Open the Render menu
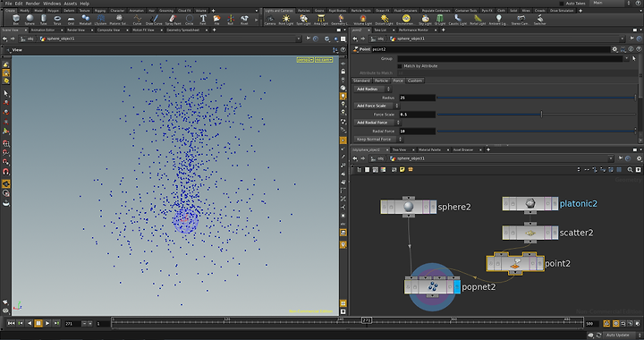The height and width of the screenshot is (340, 644). (x=33, y=4)
